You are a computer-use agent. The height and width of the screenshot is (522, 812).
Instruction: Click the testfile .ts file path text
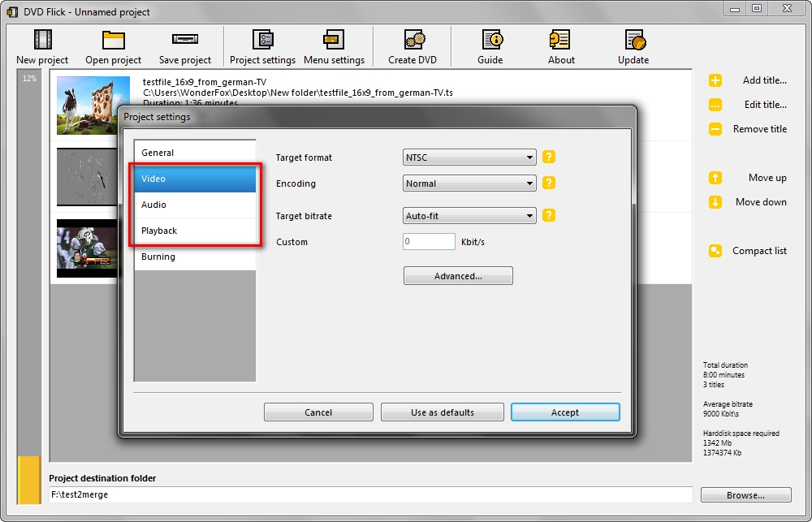(x=298, y=93)
